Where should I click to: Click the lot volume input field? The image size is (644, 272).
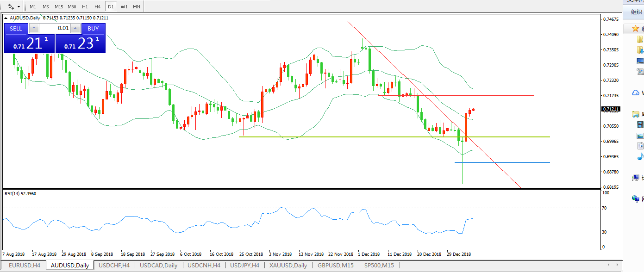pyautogui.click(x=55, y=28)
